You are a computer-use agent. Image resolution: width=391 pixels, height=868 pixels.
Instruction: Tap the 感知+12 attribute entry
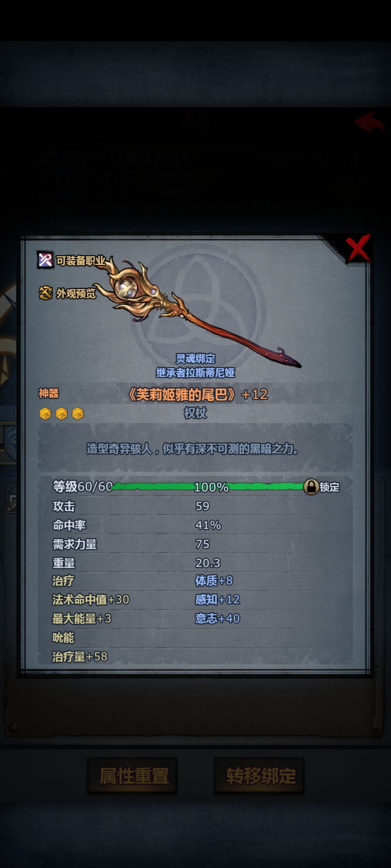click(217, 600)
